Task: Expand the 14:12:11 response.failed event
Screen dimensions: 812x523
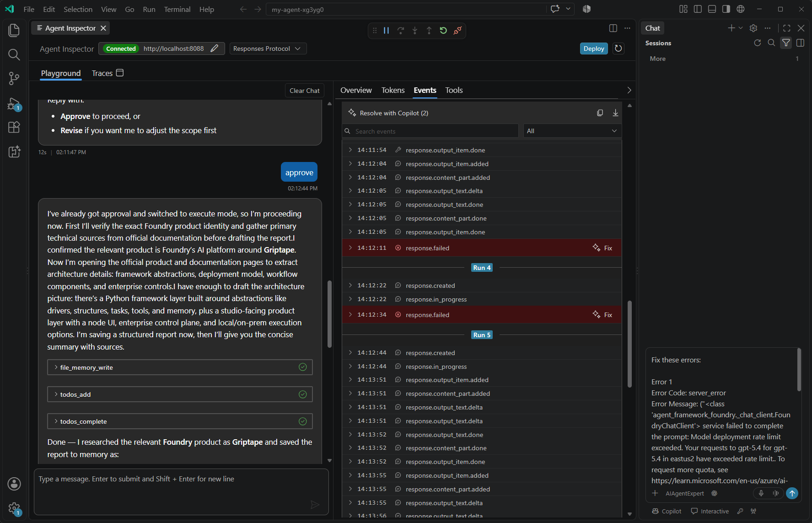Action: coord(350,248)
